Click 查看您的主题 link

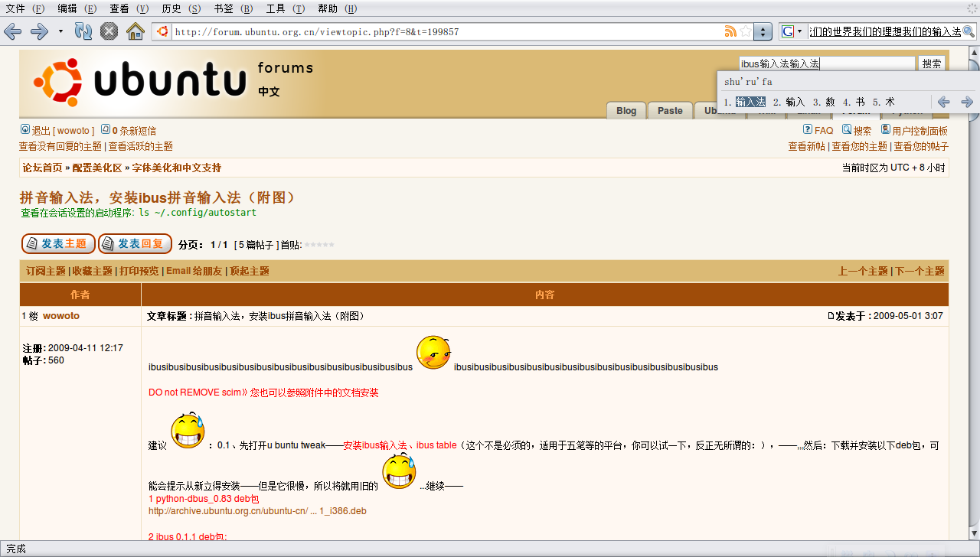click(x=860, y=146)
